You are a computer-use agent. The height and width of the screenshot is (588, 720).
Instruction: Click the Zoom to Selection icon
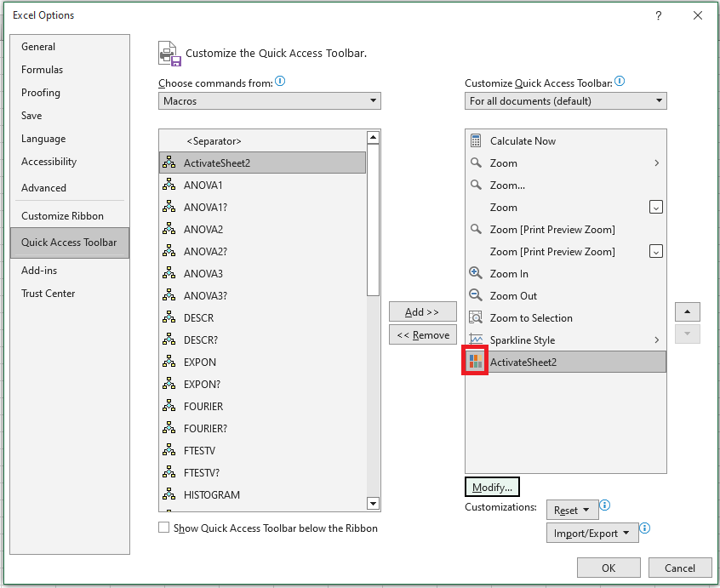tap(475, 317)
